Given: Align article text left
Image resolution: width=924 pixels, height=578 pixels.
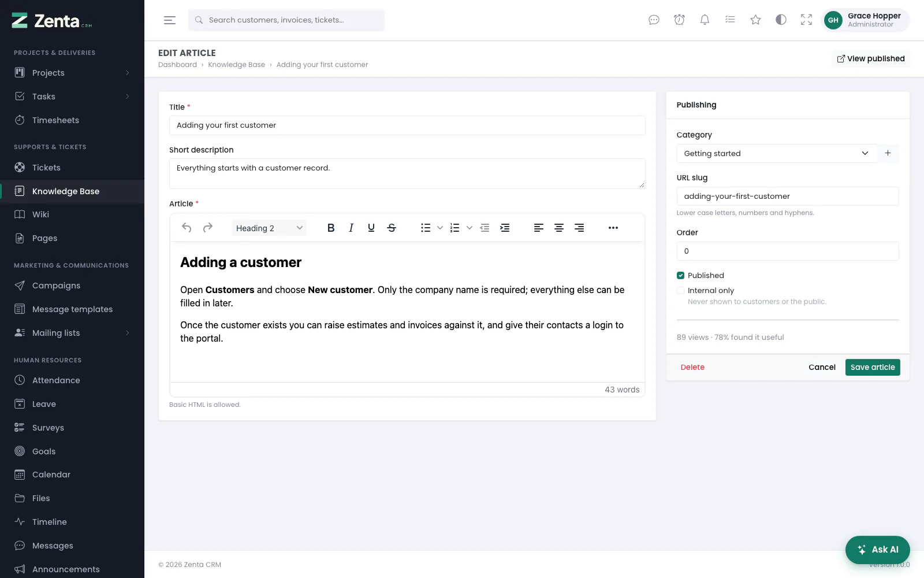Looking at the screenshot, I should [x=539, y=228].
